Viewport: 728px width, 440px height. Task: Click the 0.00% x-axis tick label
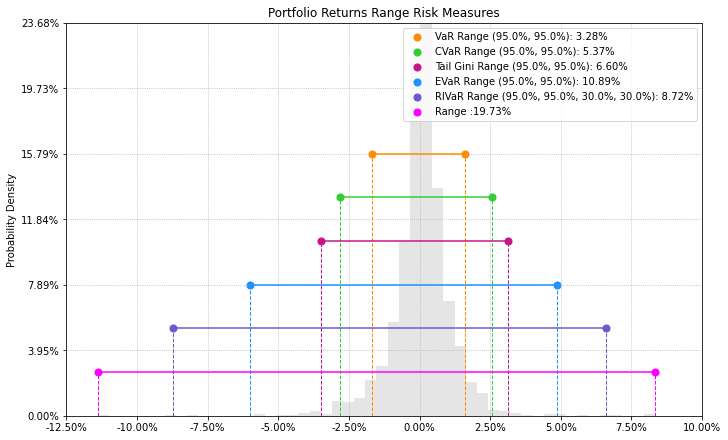pyautogui.click(x=420, y=427)
